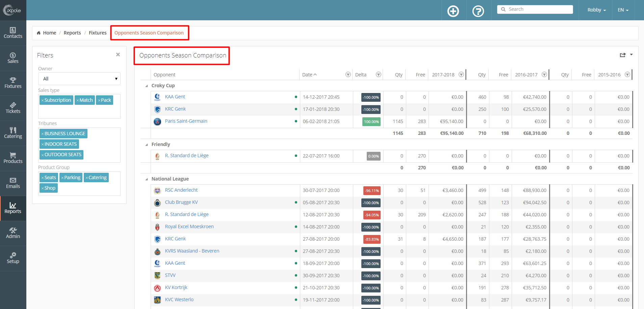Open the Tickets sidebar section
This screenshot has width=644, height=309.
pyautogui.click(x=13, y=108)
